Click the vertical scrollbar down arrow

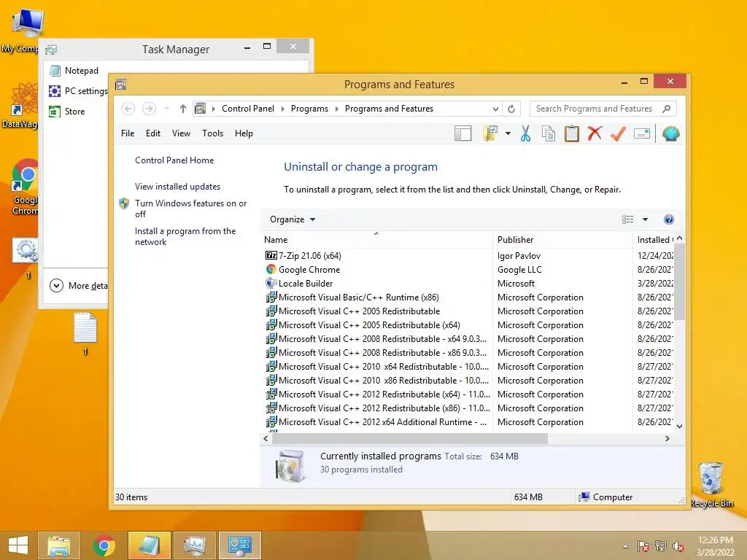click(x=679, y=427)
